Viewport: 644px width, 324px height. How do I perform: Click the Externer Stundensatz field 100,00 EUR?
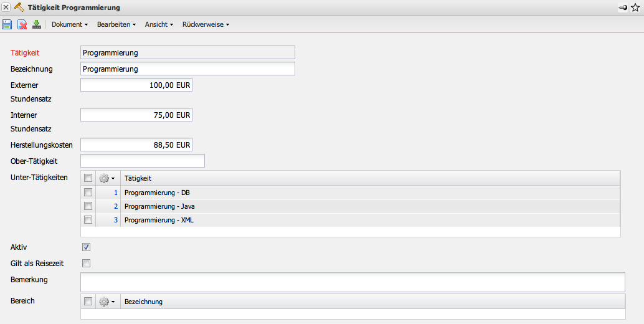pyautogui.click(x=136, y=85)
